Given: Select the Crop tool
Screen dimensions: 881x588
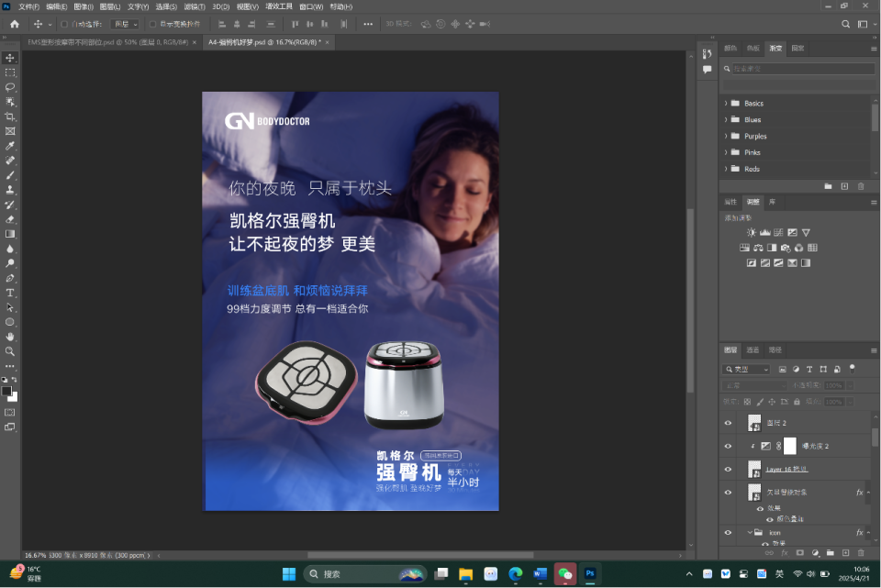Looking at the screenshot, I should coord(10,116).
